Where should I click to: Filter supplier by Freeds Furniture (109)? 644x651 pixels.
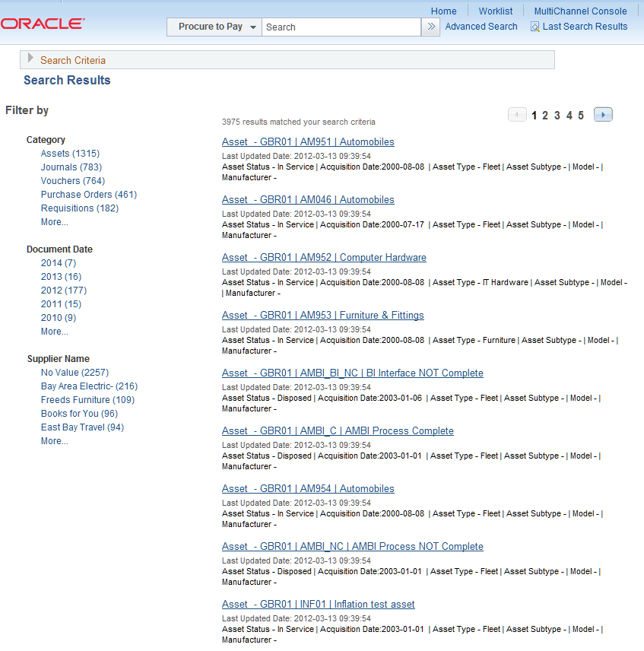click(87, 400)
